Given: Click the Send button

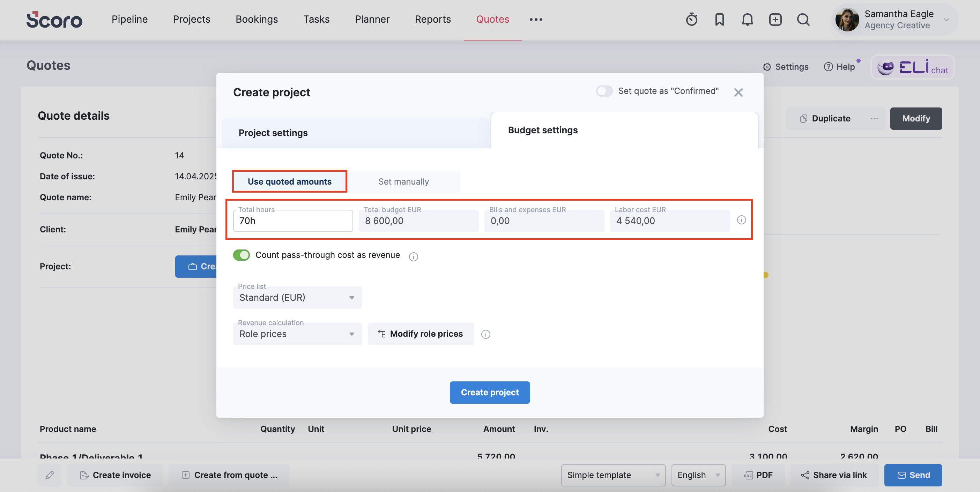Looking at the screenshot, I should [x=913, y=475].
